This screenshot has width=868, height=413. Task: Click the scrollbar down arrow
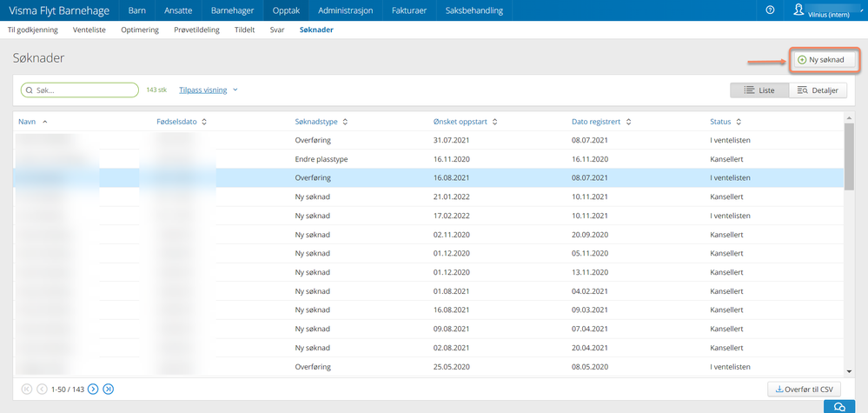850,371
